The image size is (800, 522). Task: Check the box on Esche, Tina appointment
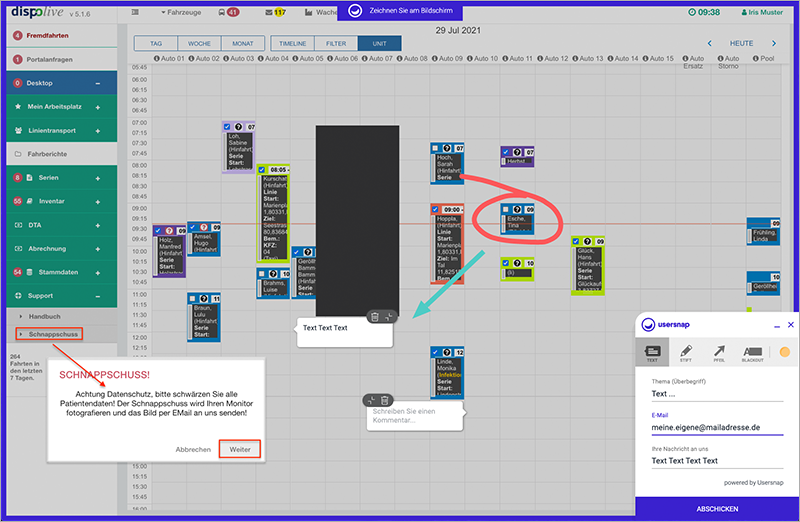(x=507, y=209)
